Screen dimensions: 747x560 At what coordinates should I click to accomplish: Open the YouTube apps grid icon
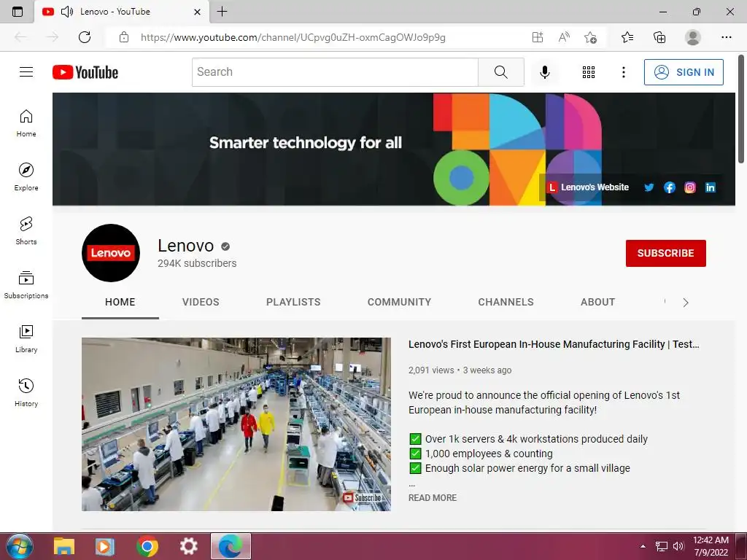[589, 72]
